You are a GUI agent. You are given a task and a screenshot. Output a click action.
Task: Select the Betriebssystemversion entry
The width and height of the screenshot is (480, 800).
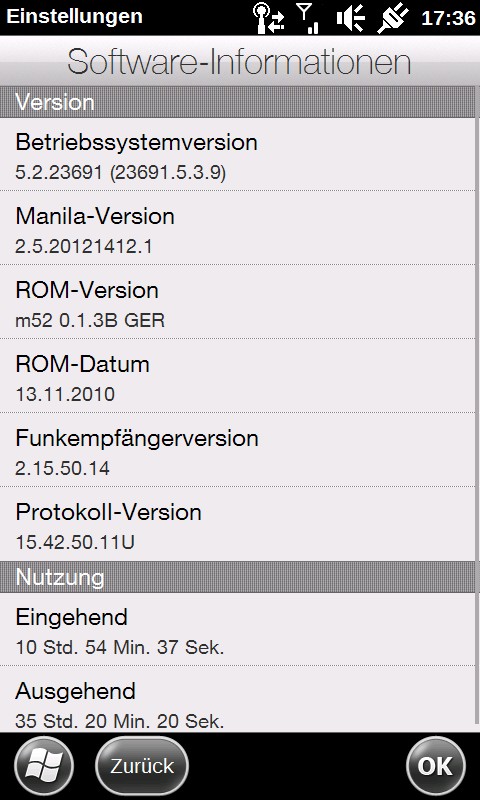(x=237, y=155)
